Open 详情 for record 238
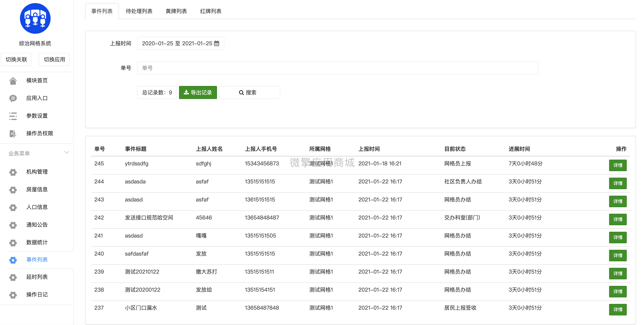This screenshot has width=644, height=325. coord(618,291)
